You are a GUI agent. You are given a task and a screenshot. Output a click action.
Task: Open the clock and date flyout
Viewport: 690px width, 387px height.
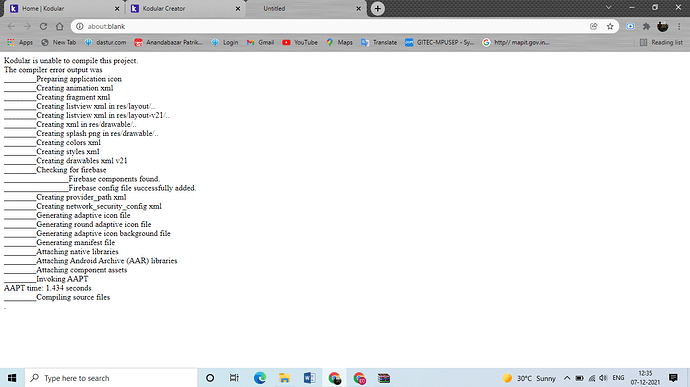click(x=645, y=378)
